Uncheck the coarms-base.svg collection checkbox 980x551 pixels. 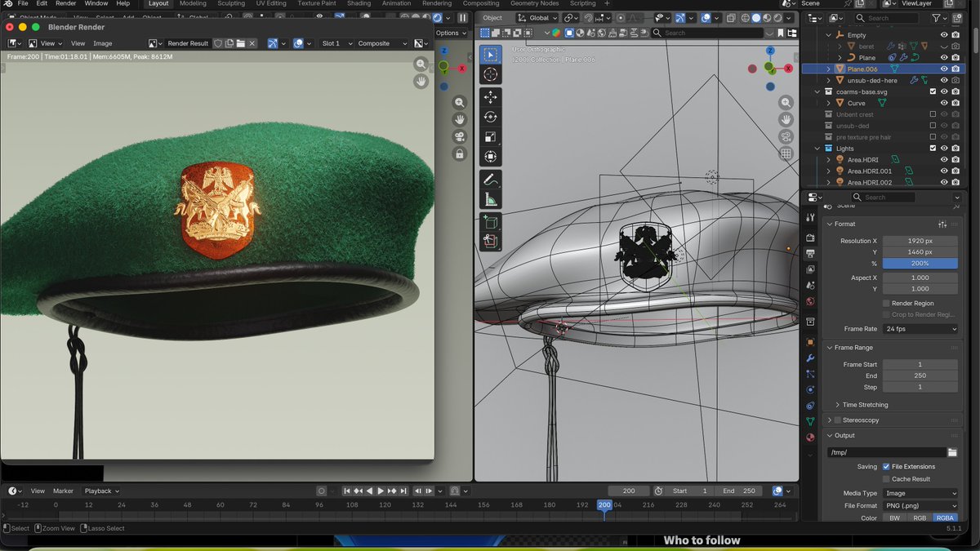pyautogui.click(x=933, y=92)
